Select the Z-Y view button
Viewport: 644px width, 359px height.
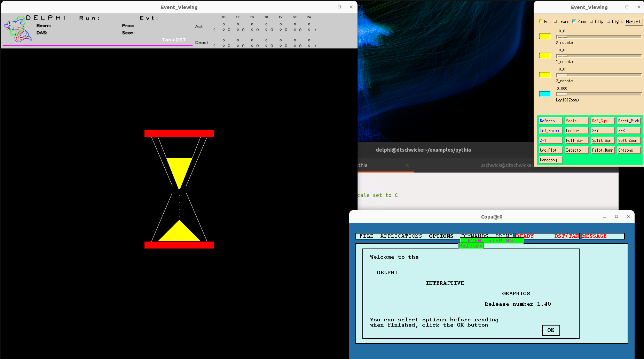pos(550,140)
